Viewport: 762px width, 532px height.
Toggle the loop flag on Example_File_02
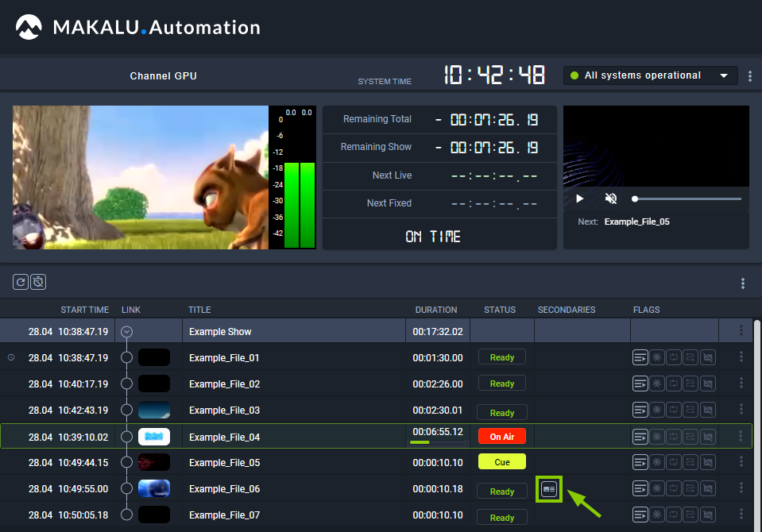(674, 384)
